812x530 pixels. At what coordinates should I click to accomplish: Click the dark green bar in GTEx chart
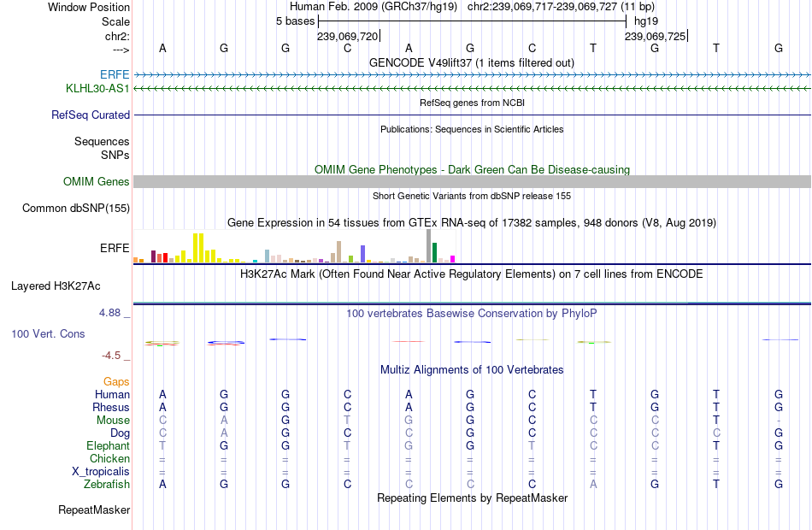pyautogui.click(x=434, y=253)
